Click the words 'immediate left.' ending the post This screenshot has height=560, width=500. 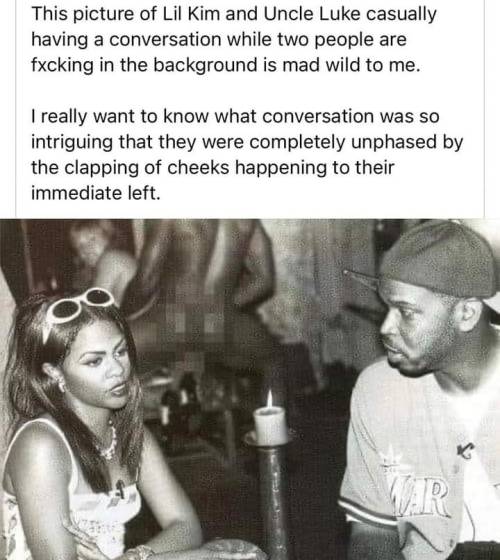tap(96, 193)
